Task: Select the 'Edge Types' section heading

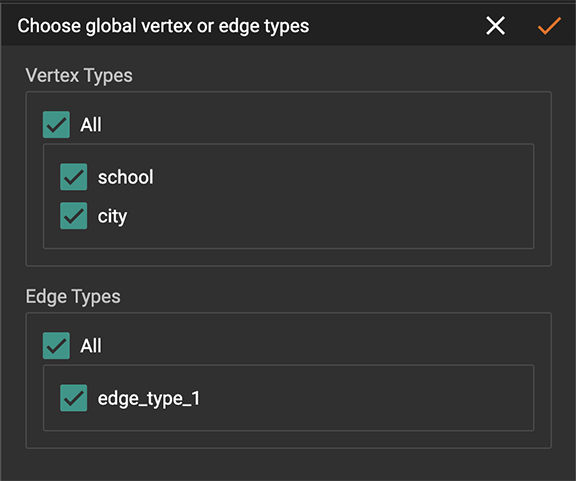Action: [73, 297]
